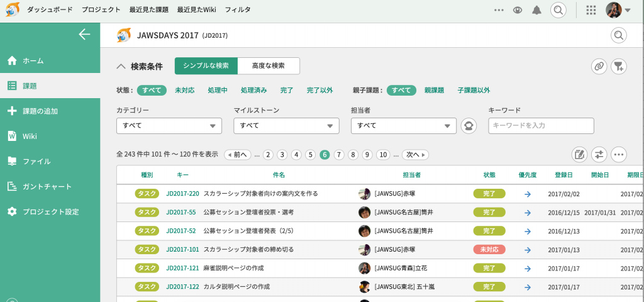Filter status by 完了

pyautogui.click(x=287, y=91)
